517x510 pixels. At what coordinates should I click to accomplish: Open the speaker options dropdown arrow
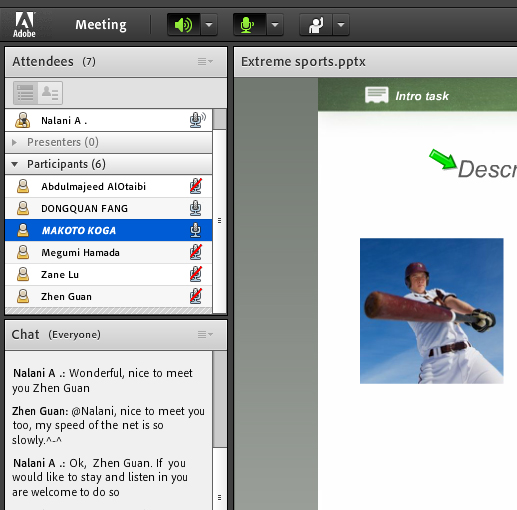(209, 25)
